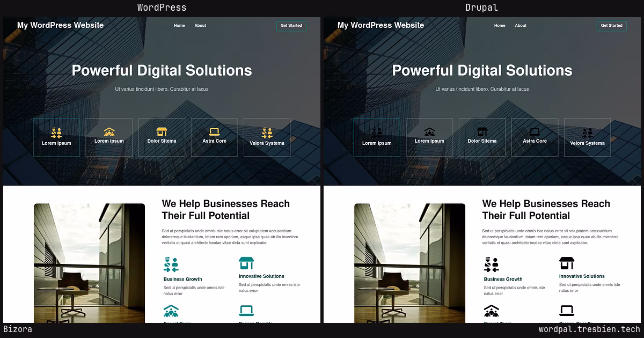The image size is (644, 338).
Task: Select the Dolor Sitema label in WordPress panel
Action: [x=162, y=141]
